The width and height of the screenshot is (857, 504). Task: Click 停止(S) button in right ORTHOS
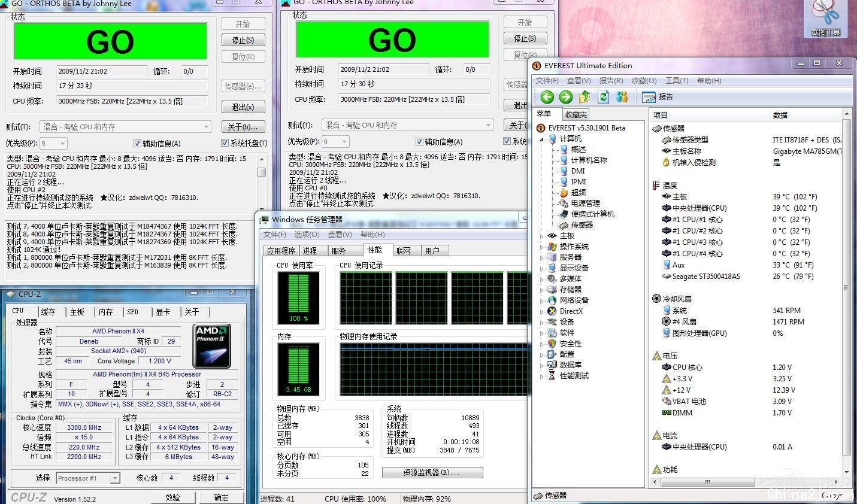pos(525,38)
